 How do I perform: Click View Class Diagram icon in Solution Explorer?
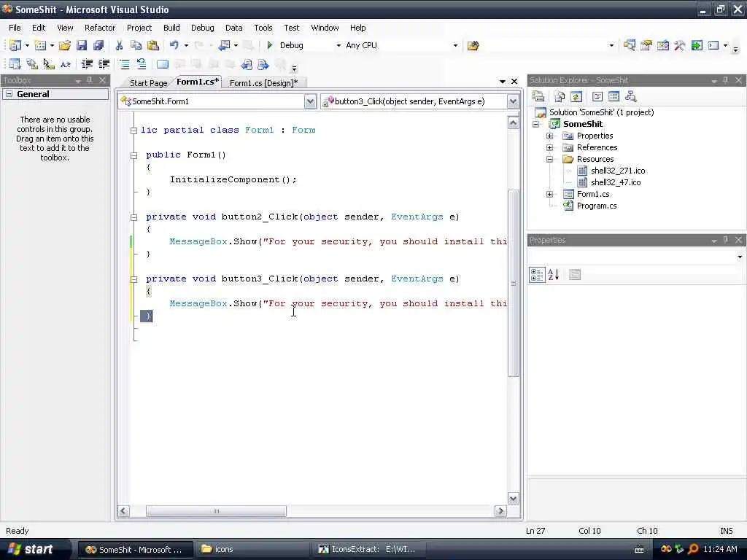pyautogui.click(x=631, y=97)
